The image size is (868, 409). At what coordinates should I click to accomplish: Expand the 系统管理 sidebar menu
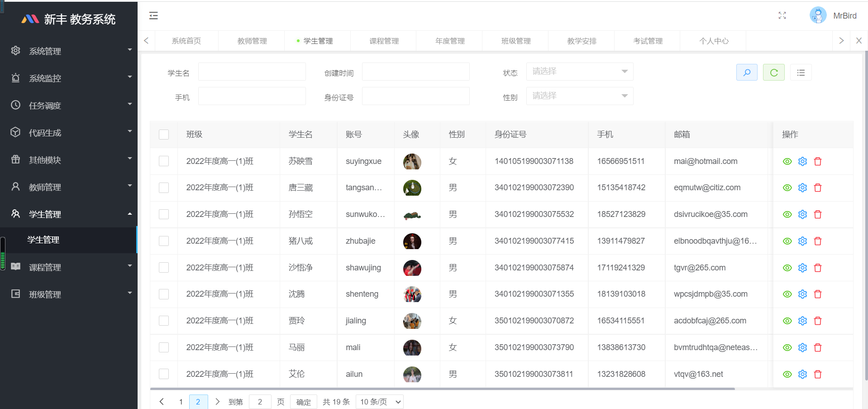(69, 51)
